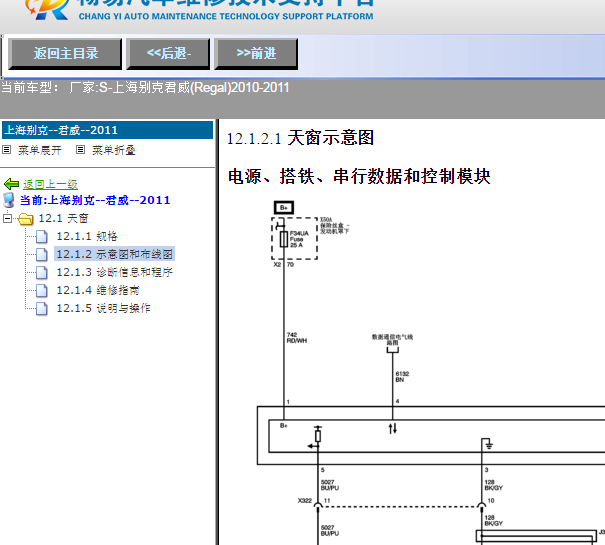605x545 pixels.
Task: Open 12.1.1 规格 page
Action: tap(87, 236)
